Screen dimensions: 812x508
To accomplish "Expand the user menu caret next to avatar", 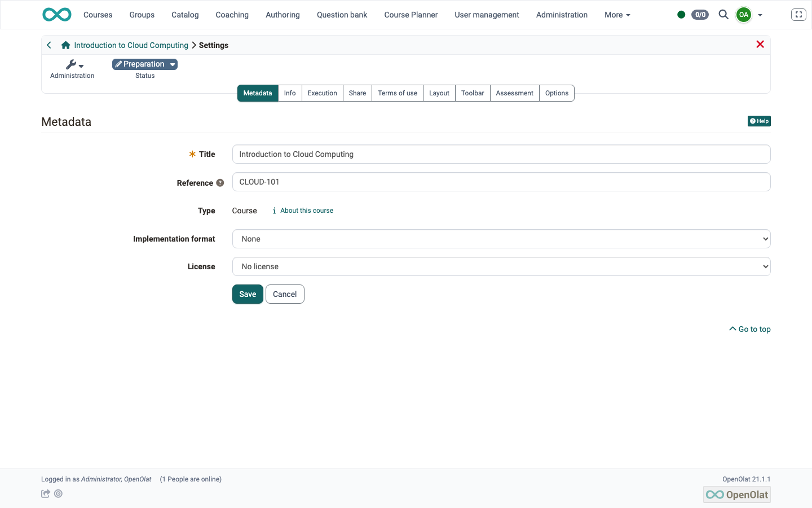I will pos(760,15).
